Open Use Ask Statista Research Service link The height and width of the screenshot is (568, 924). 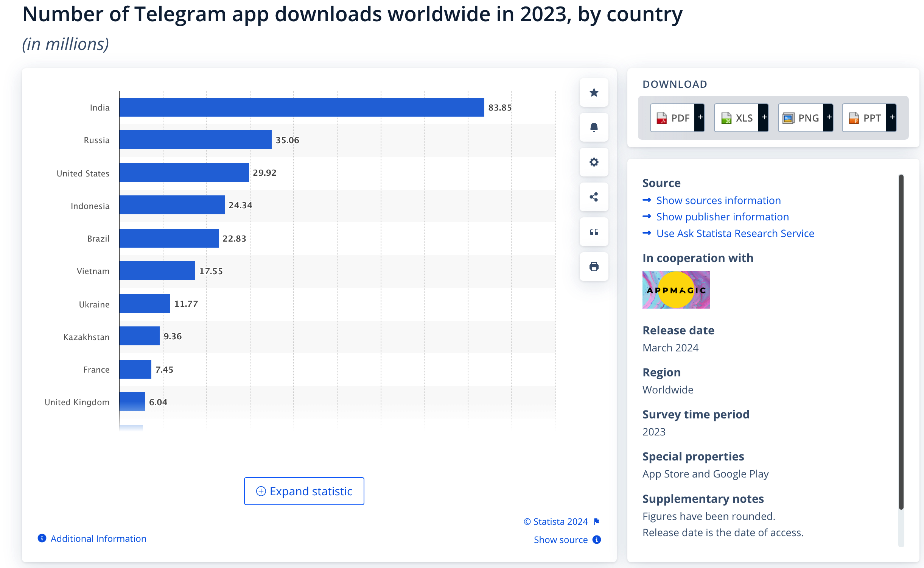pyautogui.click(x=735, y=233)
